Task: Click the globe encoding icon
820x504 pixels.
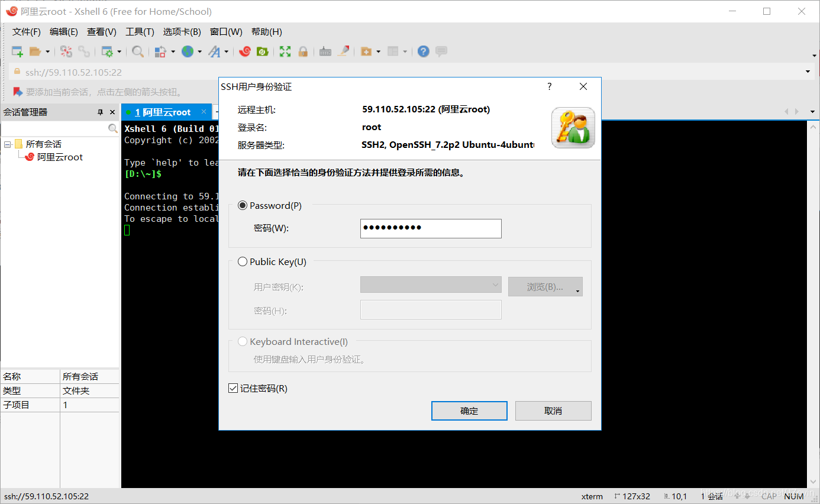Action: (x=188, y=51)
